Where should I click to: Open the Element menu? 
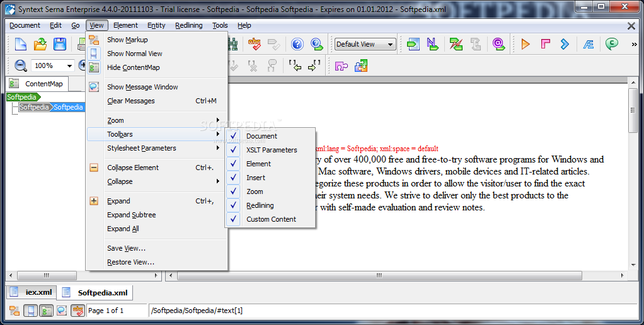125,25
